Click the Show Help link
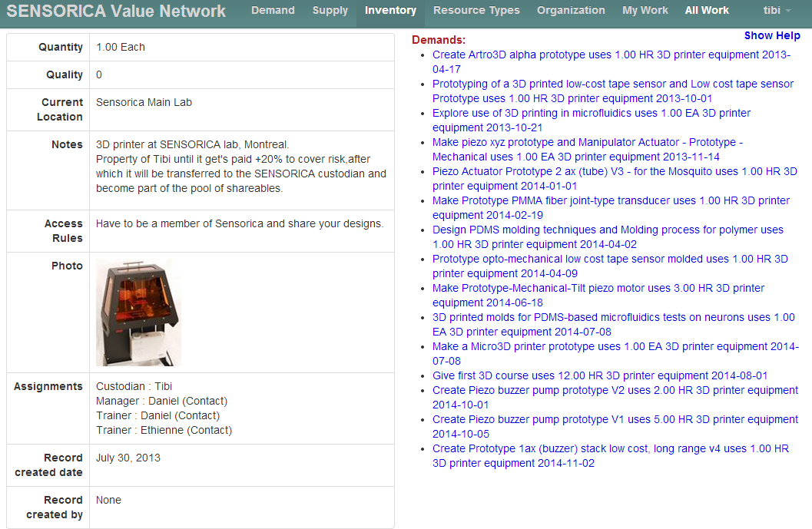Screen dimensions: 812x529 pos(772,35)
